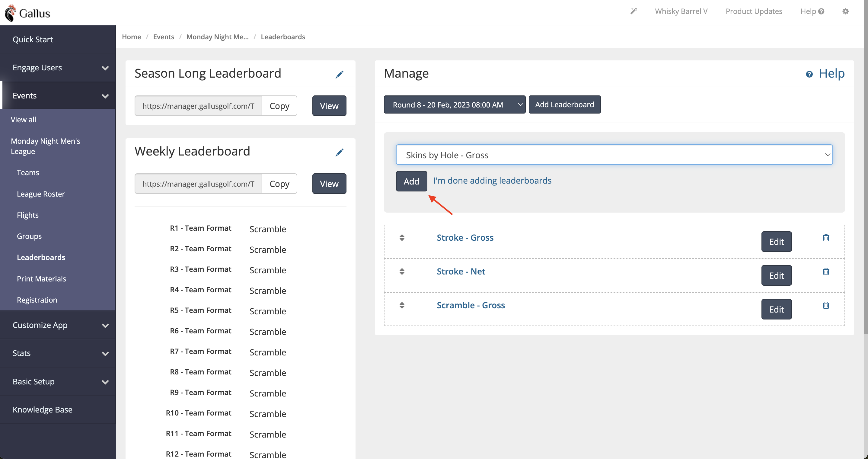Open Registration in sidebar
This screenshot has height=459, width=868.
point(37,300)
